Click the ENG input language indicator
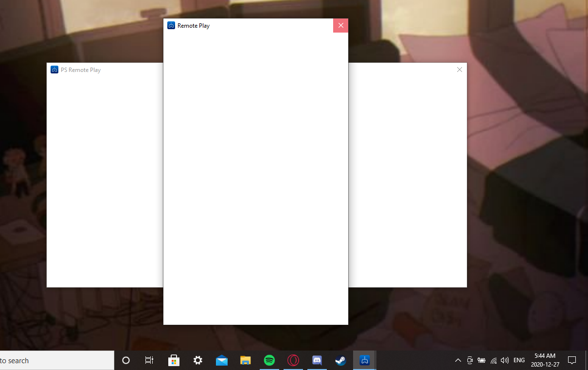The image size is (588, 370). tap(519, 360)
